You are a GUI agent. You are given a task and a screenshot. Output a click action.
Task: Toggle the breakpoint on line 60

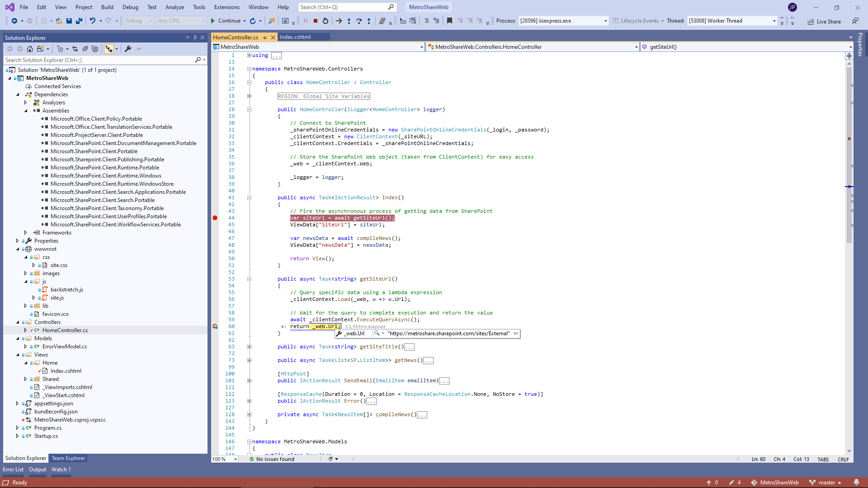215,326
